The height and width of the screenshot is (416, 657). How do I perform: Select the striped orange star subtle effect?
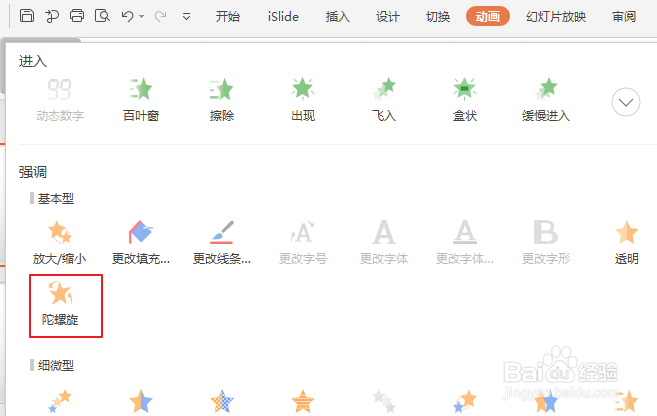(303, 401)
